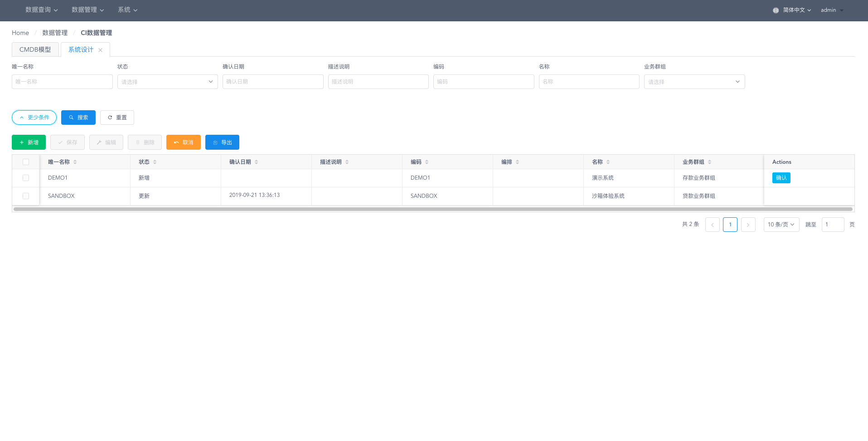
Task: Click the 重置 reset button
Action: click(117, 118)
